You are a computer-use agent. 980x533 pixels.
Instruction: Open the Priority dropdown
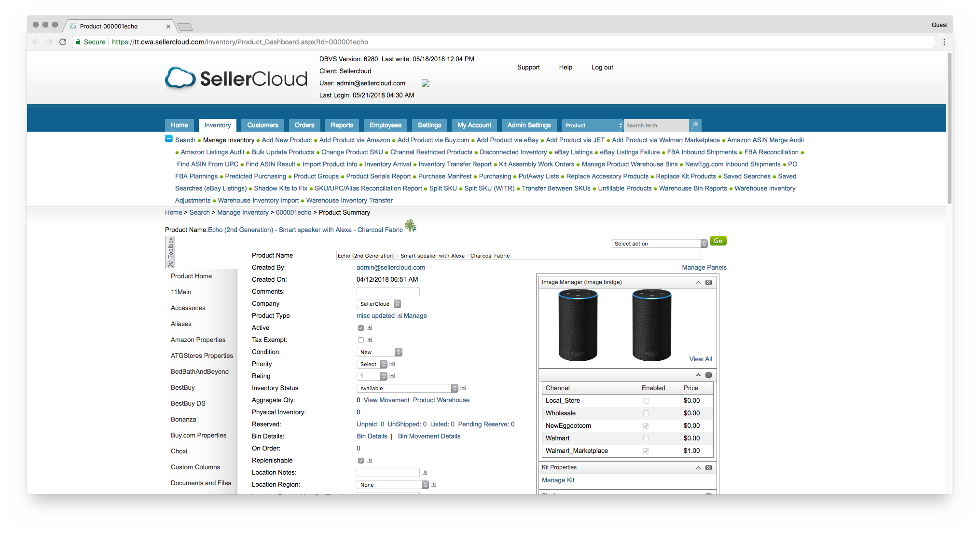coord(372,364)
